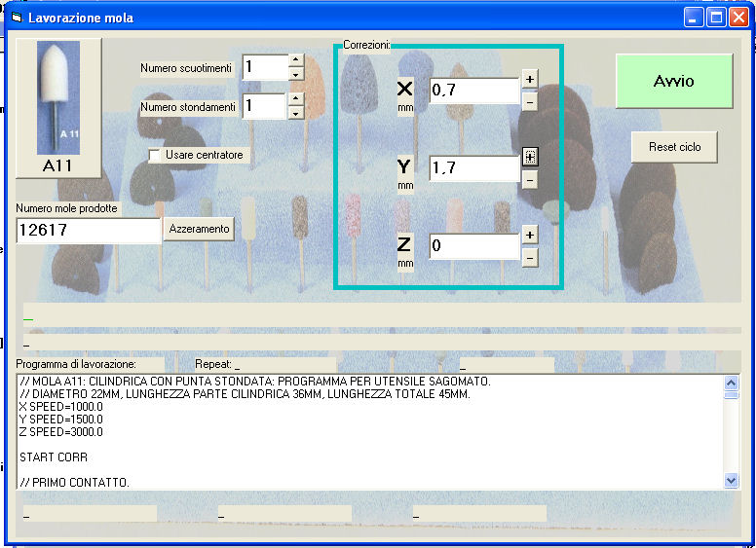Focus the Y correction value field
Viewport: 756px width, 548px height.
coord(473,168)
